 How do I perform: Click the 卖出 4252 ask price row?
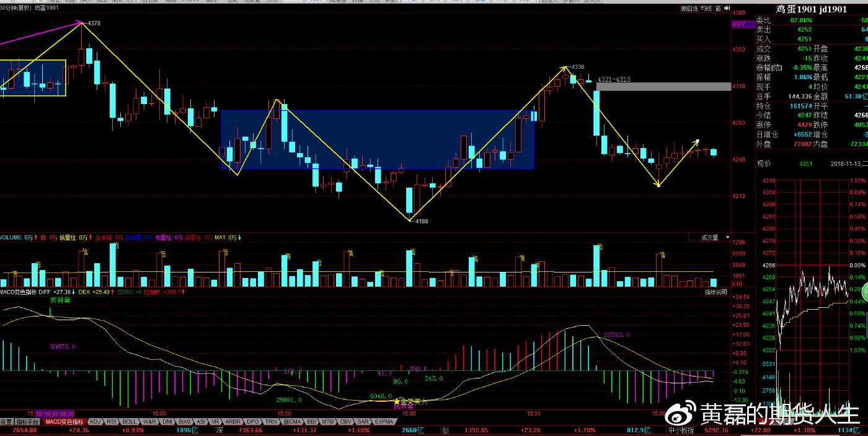[812, 30]
